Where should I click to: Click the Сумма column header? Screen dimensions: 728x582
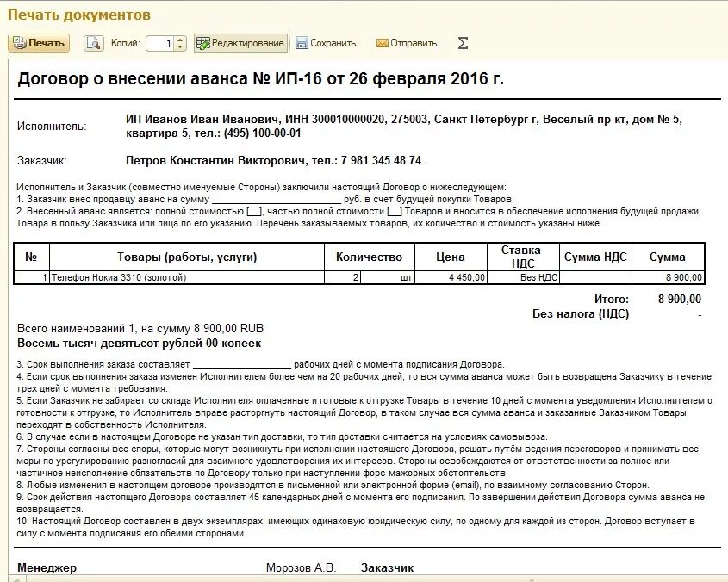point(668,257)
